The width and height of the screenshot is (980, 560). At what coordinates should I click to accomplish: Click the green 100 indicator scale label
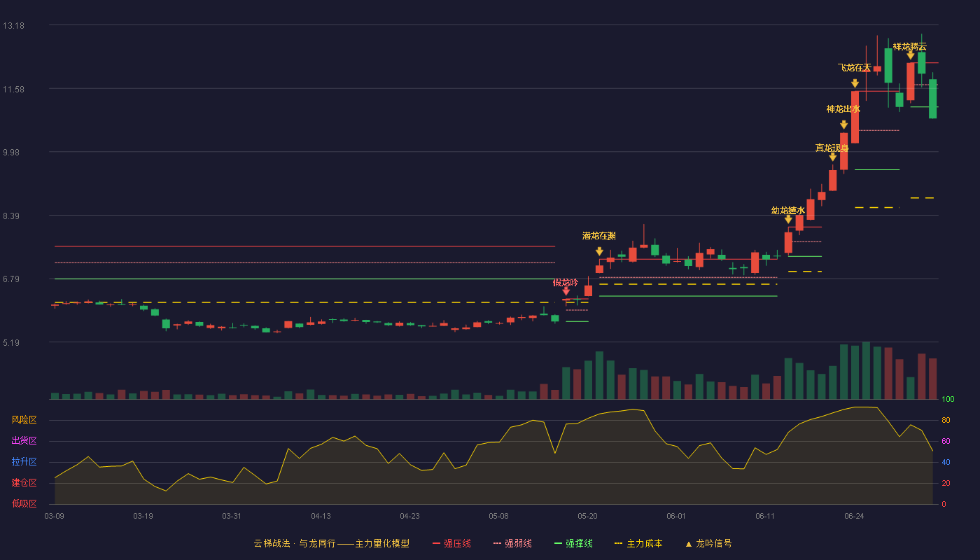[948, 400]
